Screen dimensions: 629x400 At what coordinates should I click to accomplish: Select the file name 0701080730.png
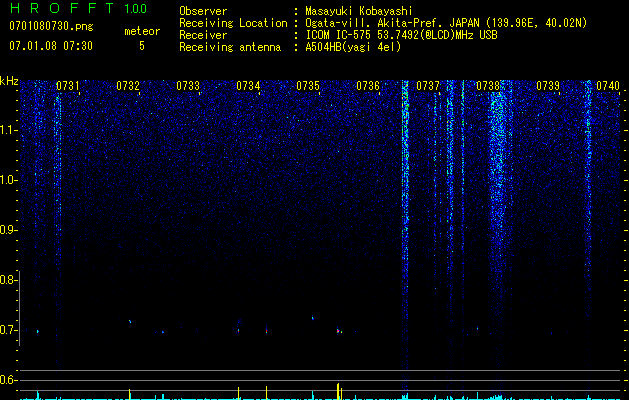click(x=51, y=26)
